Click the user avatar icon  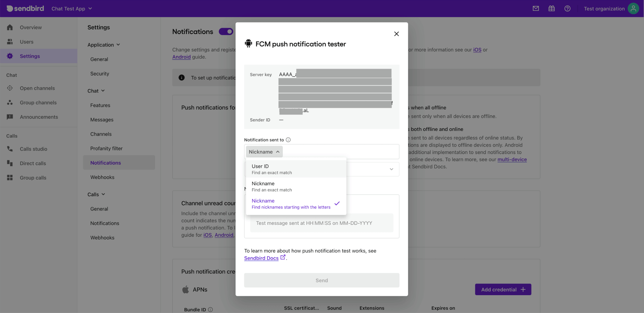point(633,8)
